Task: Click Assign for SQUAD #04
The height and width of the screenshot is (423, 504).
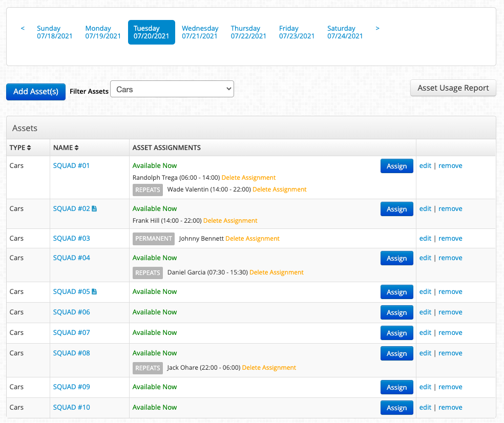Action: point(396,259)
